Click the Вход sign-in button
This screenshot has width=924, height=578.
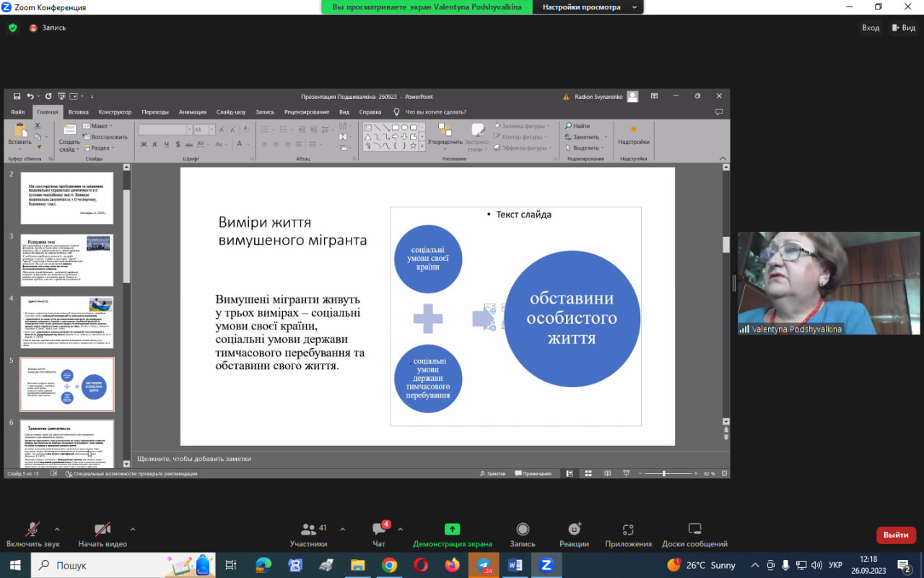(x=871, y=28)
